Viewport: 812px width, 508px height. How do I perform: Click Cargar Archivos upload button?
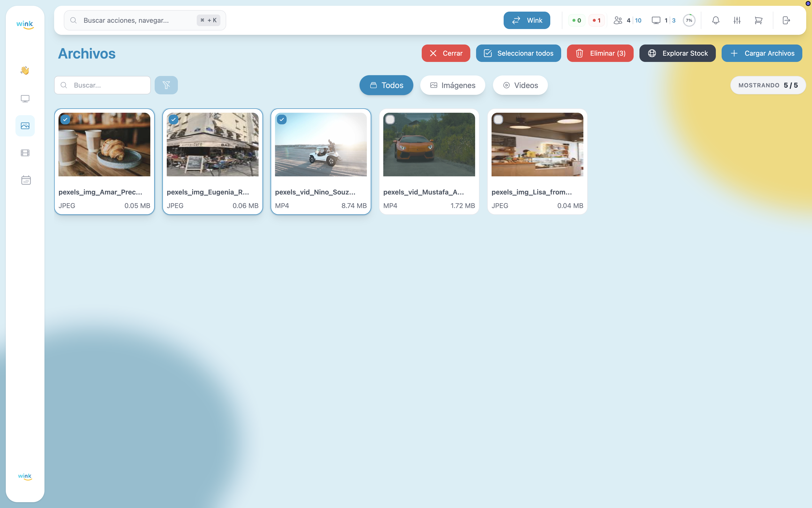point(762,53)
